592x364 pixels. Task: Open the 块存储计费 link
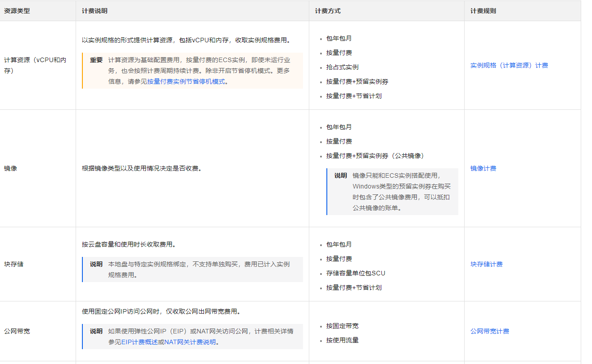click(486, 264)
